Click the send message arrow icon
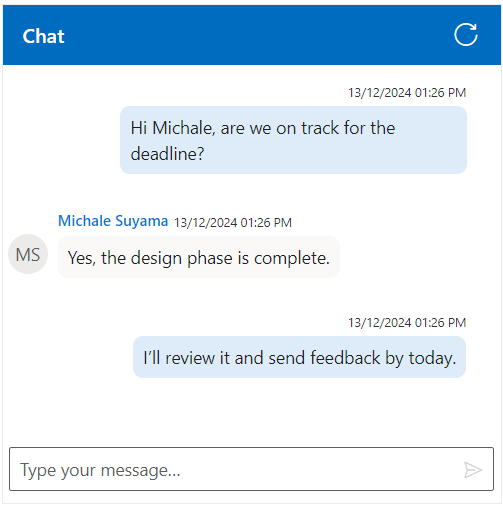 click(x=473, y=470)
